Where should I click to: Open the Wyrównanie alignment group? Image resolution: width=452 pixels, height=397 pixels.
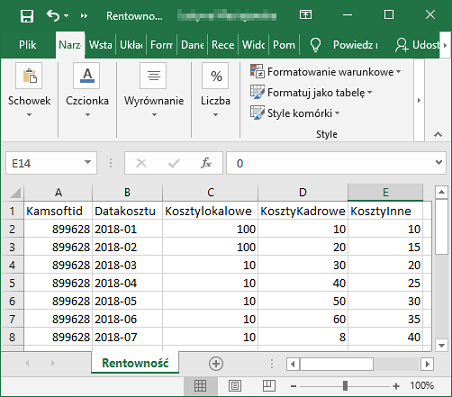pyautogui.click(x=154, y=90)
